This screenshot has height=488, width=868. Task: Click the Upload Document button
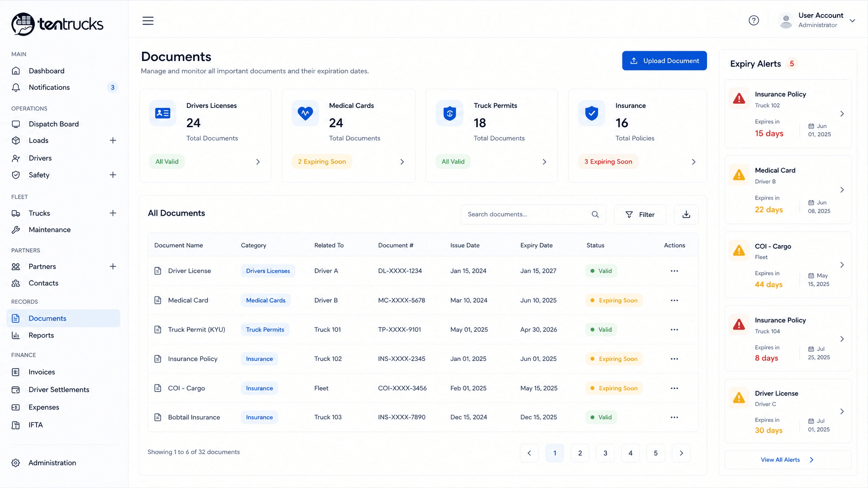pyautogui.click(x=664, y=61)
